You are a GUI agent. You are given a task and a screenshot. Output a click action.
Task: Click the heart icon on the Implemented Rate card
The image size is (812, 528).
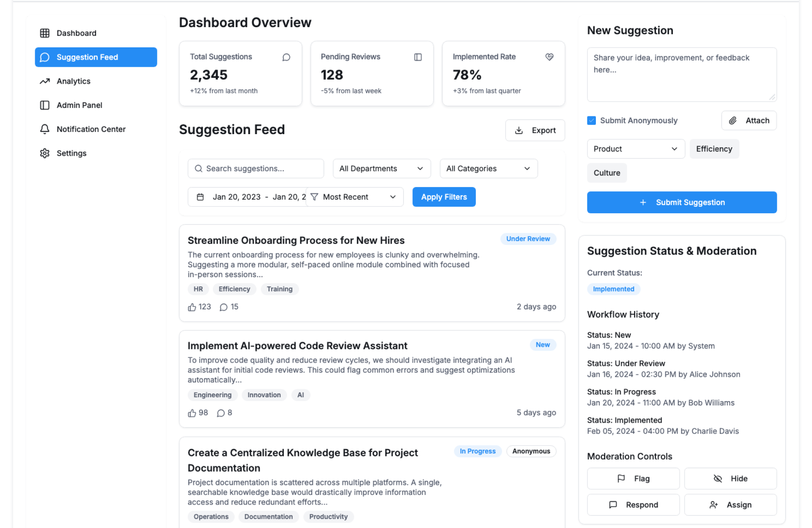[549, 57]
